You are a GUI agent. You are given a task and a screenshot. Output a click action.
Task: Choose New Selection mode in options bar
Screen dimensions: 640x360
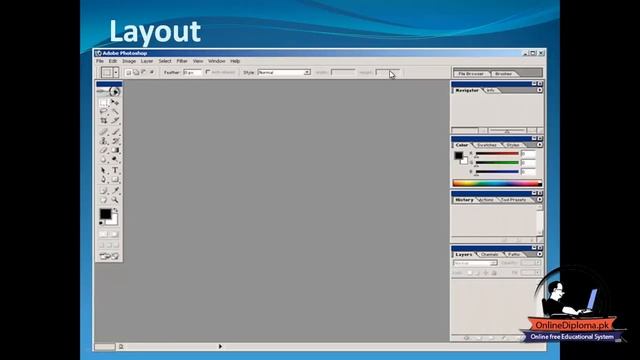coord(128,72)
